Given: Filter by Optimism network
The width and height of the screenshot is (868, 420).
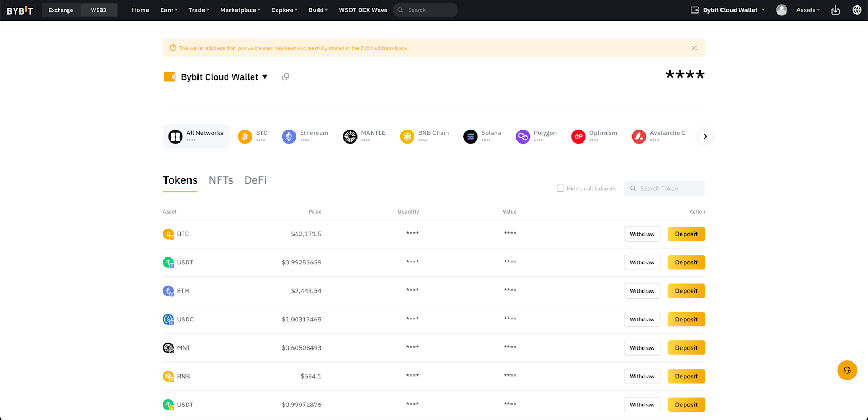Looking at the screenshot, I should 594,137.
